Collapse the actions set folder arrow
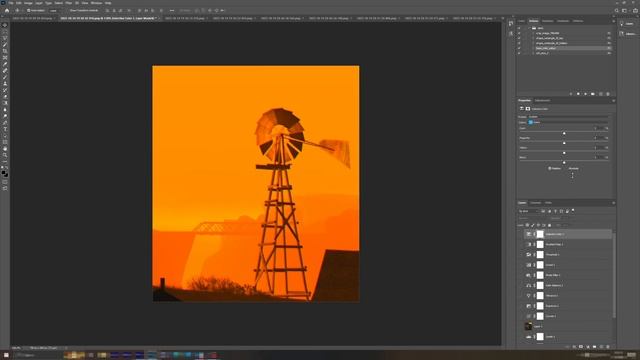 [529, 28]
